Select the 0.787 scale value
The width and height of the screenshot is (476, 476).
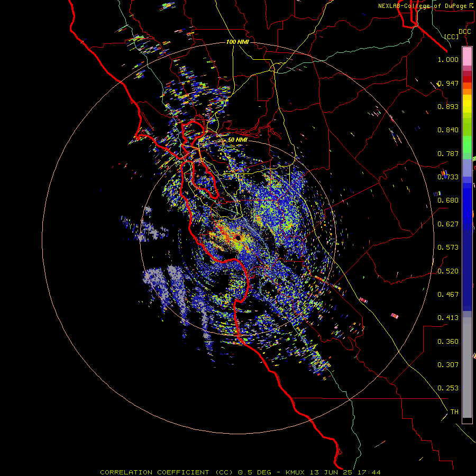point(448,153)
